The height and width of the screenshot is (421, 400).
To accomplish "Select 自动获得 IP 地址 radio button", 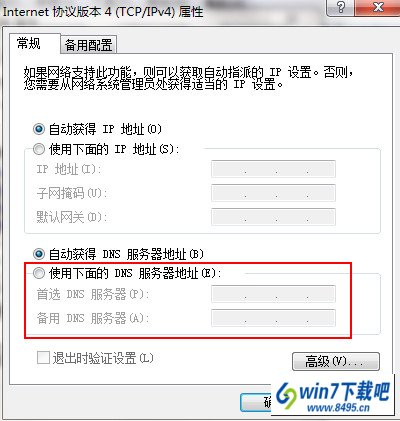I will point(39,129).
